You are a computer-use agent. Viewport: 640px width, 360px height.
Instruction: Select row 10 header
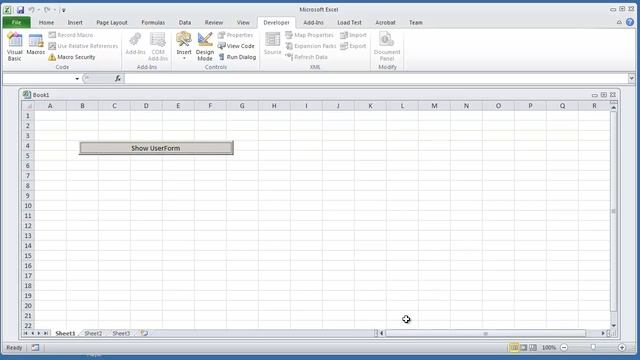28,206
